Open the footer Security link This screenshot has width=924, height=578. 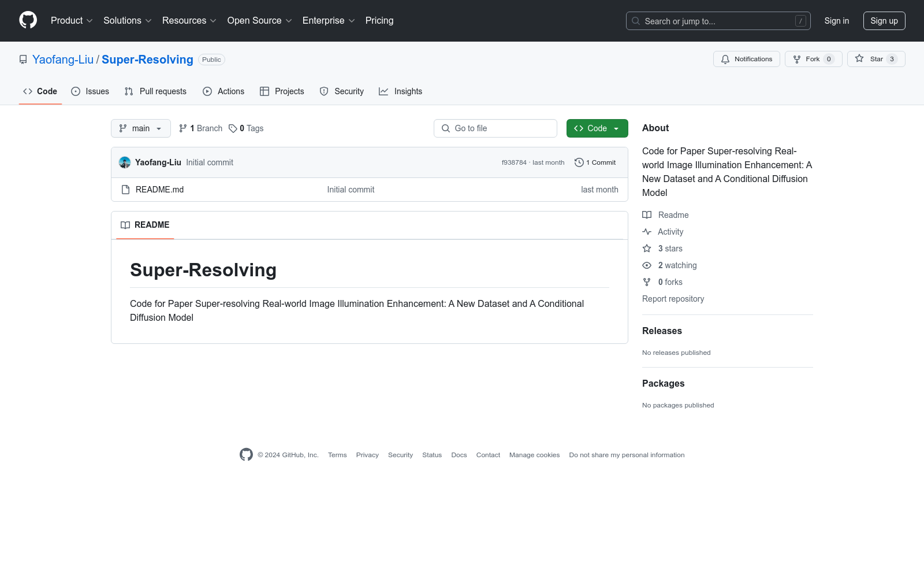[x=400, y=455]
